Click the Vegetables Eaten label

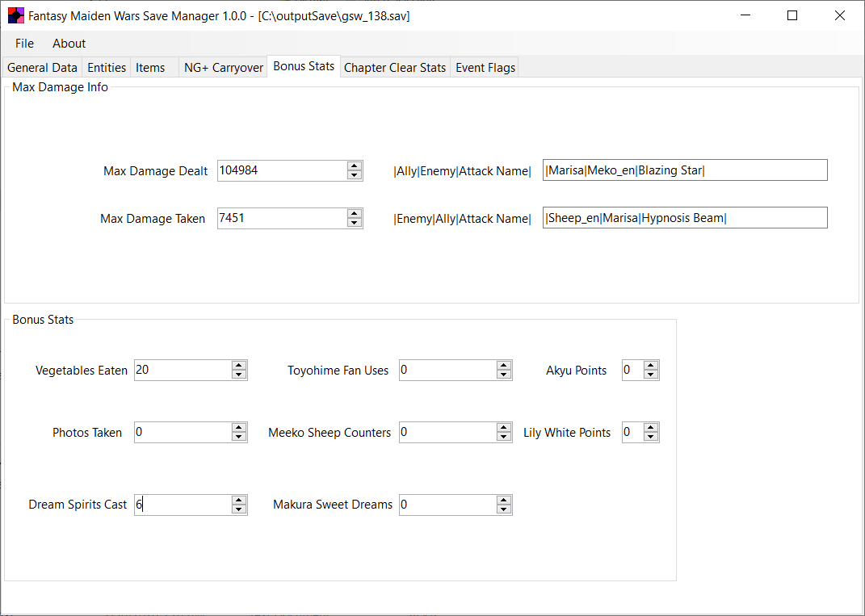pos(82,371)
